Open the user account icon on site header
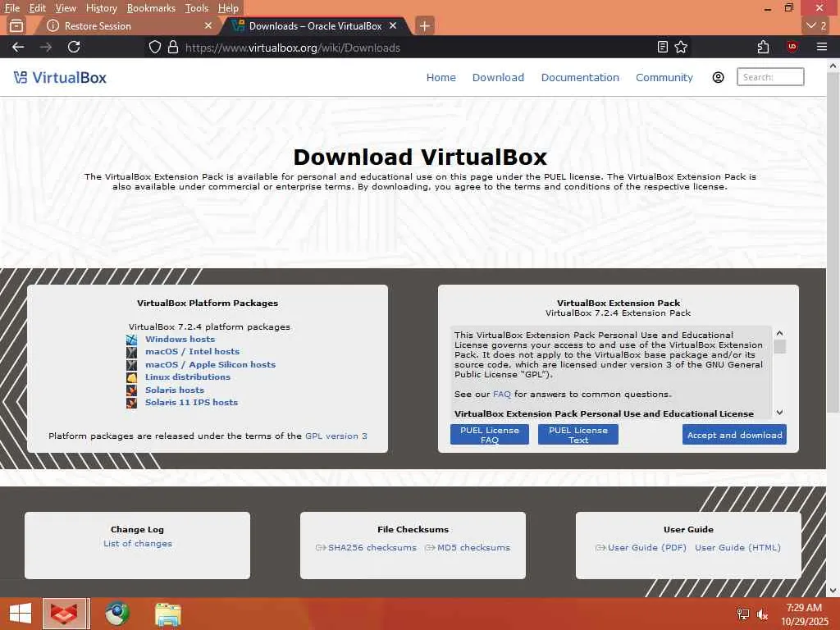The height and width of the screenshot is (630, 840). [x=719, y=78]
